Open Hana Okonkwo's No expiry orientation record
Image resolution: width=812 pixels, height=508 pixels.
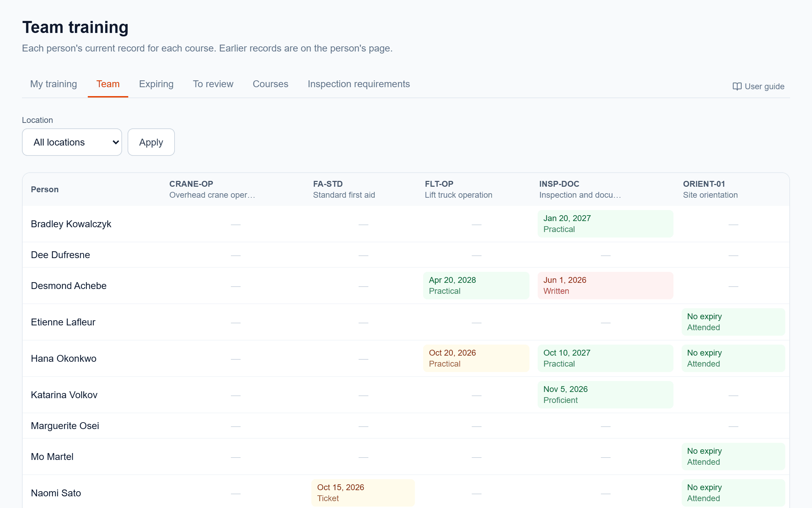pos(733,358)
